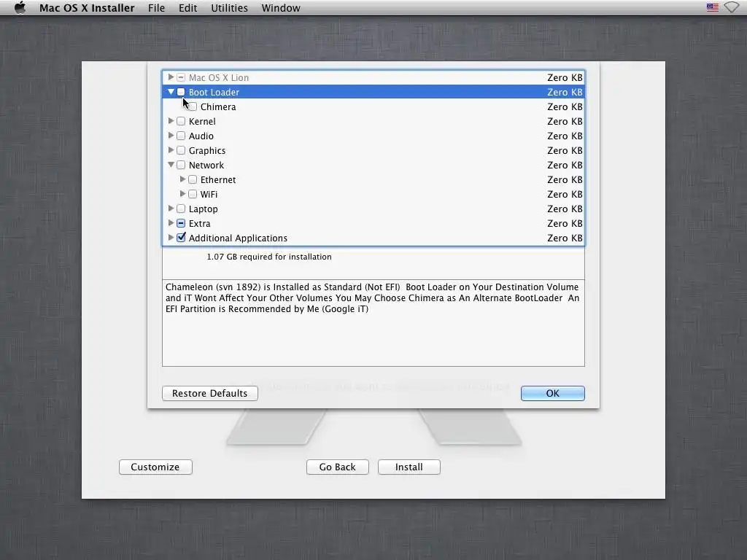Expand the WiFi disclosure triangle
Image resolution: width=747 pixels, height=560 pixels.
point(182,194)
